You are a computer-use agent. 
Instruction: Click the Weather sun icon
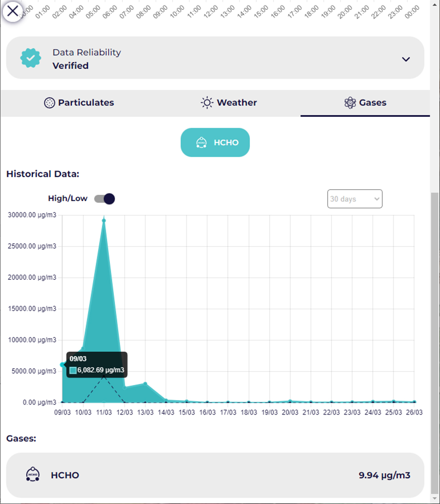(207, 103)
